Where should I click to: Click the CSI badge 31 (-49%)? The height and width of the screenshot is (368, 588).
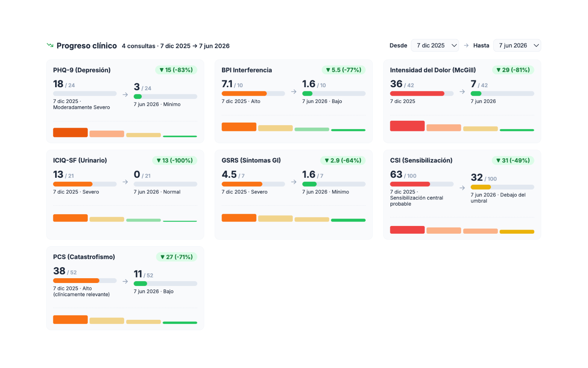click(x=513, y=160)
